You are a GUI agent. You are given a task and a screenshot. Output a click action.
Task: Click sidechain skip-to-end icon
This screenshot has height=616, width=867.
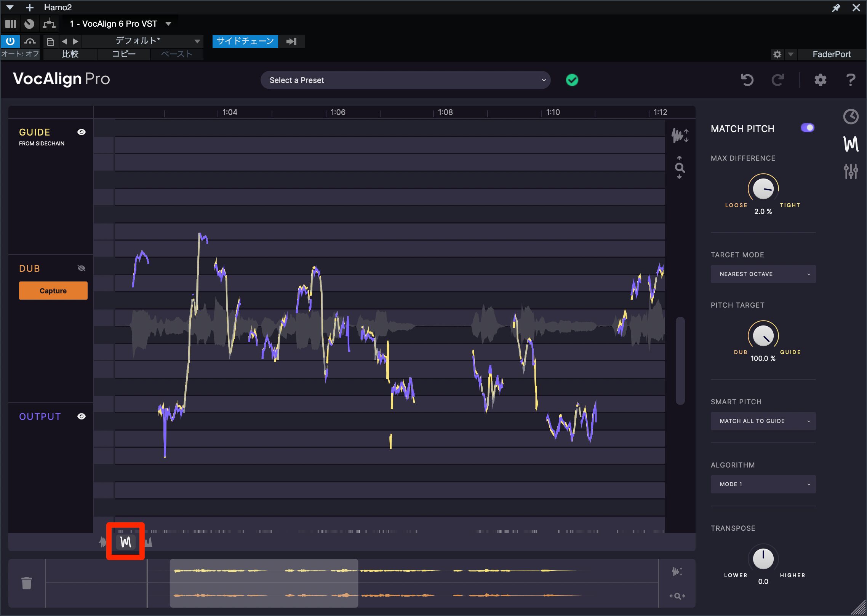click(291, 41)
